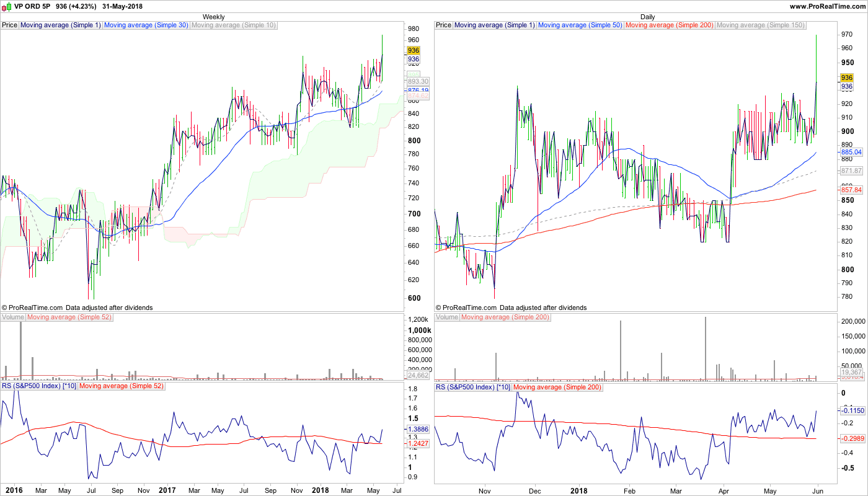The width and height of the screenshot is (868, 496).
Task: Click the 24,662 volume value tag
Action: pyautogui.click(x=418, y=375)
